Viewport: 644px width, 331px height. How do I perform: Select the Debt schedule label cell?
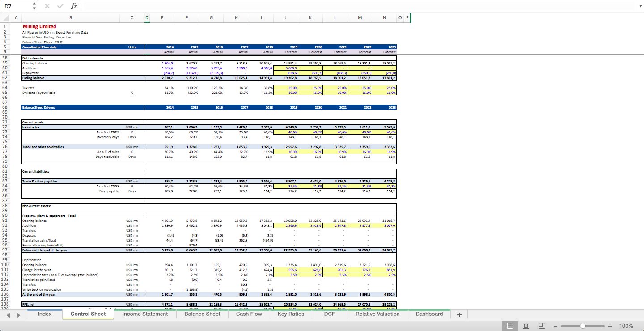pyautogui.click(x=33, y=58)
